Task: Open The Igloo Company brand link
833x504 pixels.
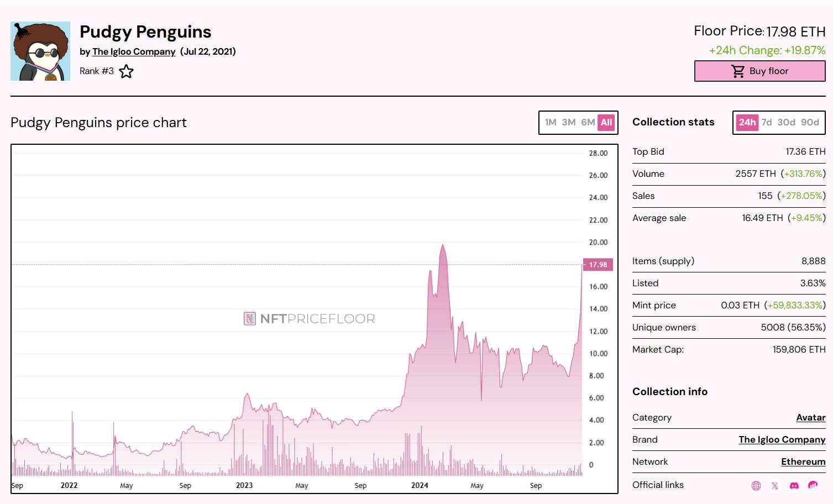Action: (782, 440)
